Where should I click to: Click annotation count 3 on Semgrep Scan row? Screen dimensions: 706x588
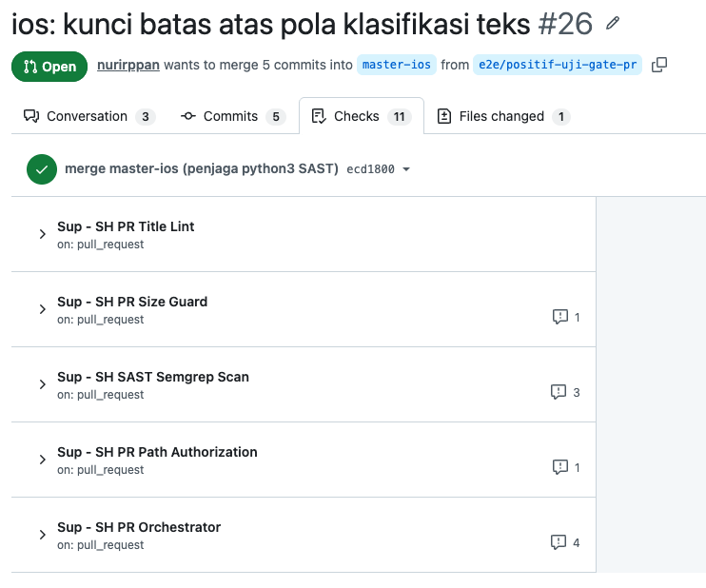[x=577, y=393]
